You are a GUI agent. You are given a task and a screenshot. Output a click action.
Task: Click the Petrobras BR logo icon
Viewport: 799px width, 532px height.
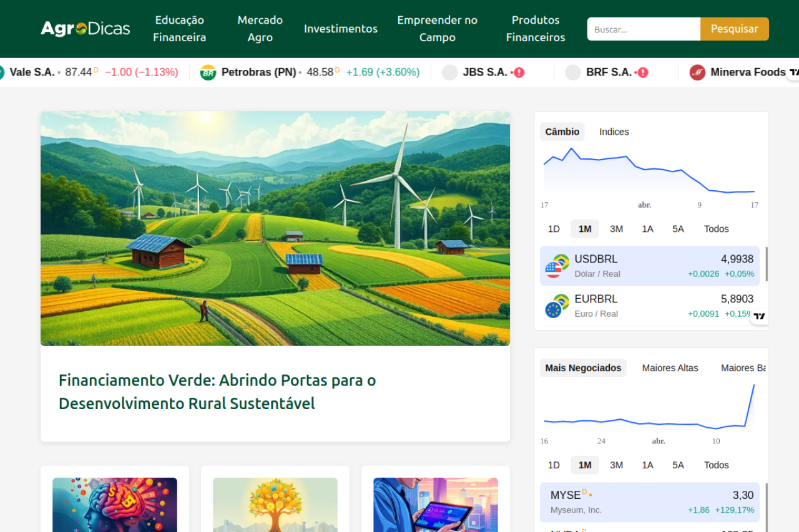[208, 72]
